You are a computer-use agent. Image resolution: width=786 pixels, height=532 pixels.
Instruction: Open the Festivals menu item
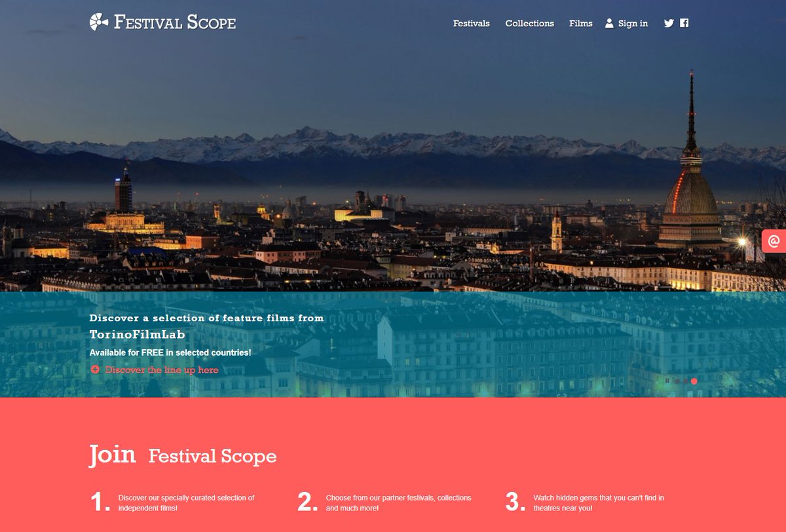(x=472, y=24)
